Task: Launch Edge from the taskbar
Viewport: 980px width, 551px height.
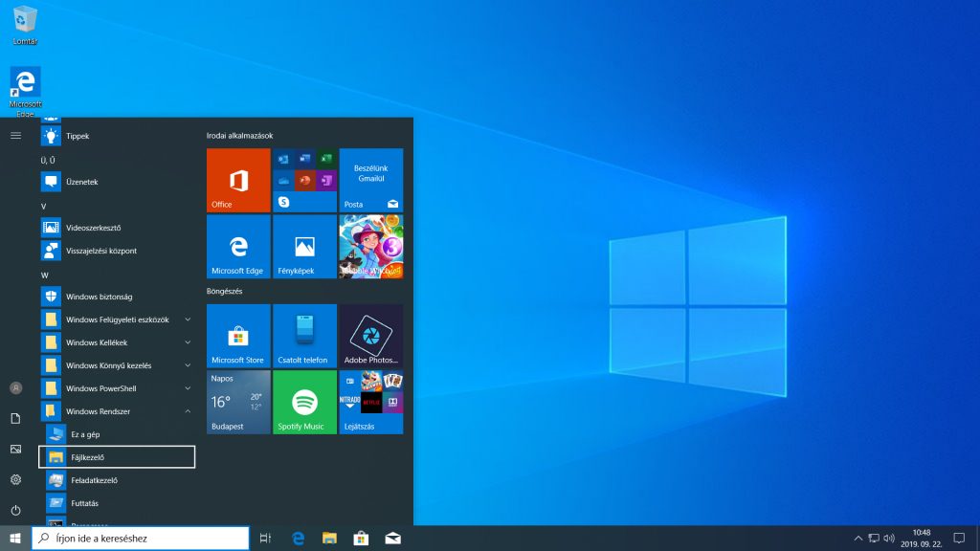Action: 299,538
